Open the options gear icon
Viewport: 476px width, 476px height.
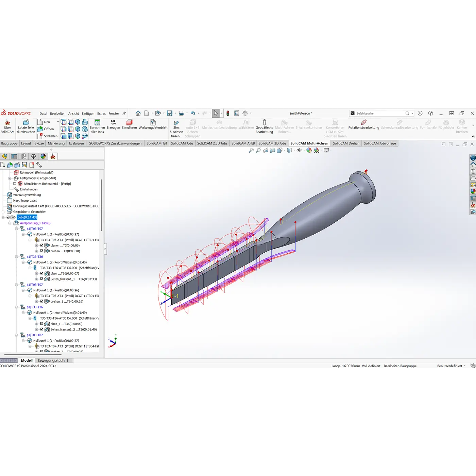pos(245,113)
